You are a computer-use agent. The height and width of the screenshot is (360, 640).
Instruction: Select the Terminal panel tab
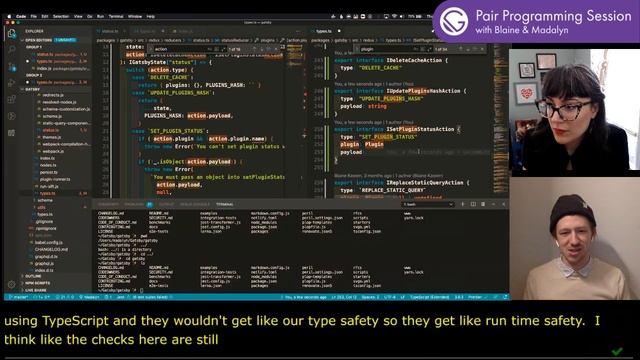[x=224, y=204]
